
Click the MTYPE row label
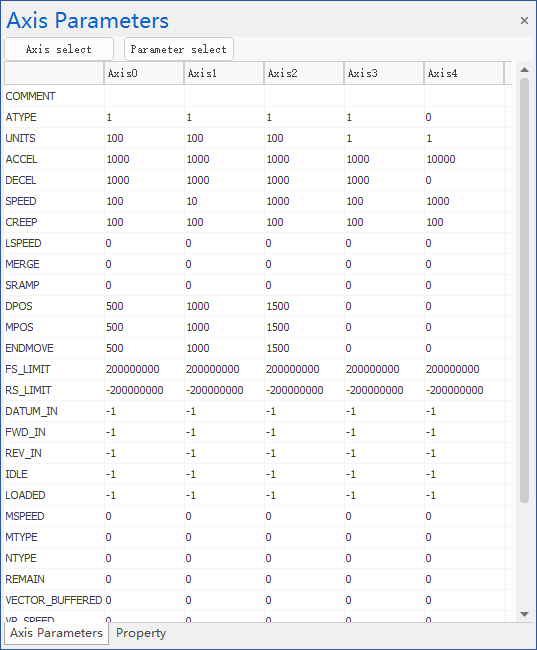point(22,537)
